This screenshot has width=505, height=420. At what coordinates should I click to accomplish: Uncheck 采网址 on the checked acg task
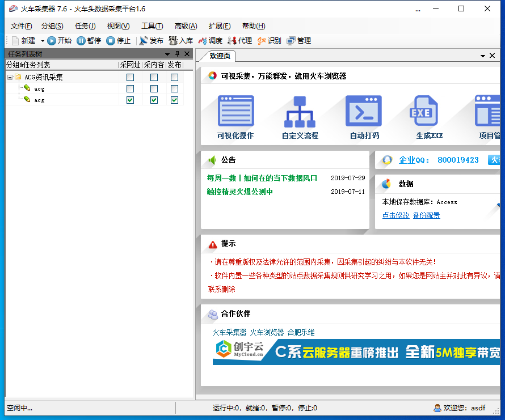tap(130, 100)
